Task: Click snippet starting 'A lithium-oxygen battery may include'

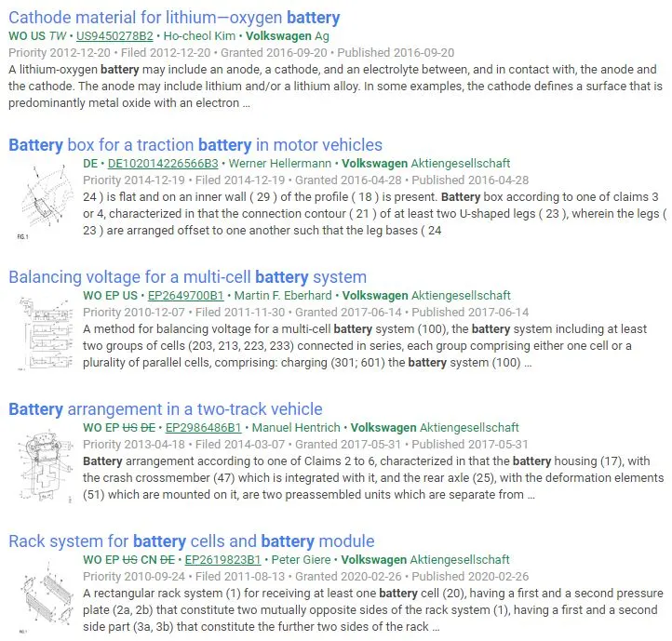Action: tap(336, 87)
